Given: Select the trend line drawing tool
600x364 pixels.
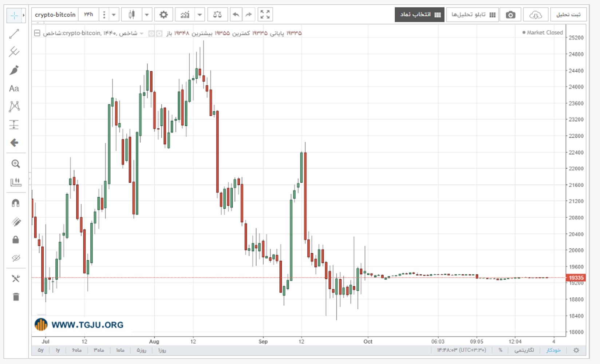Looking at the screenshot, I should point(14,34).
